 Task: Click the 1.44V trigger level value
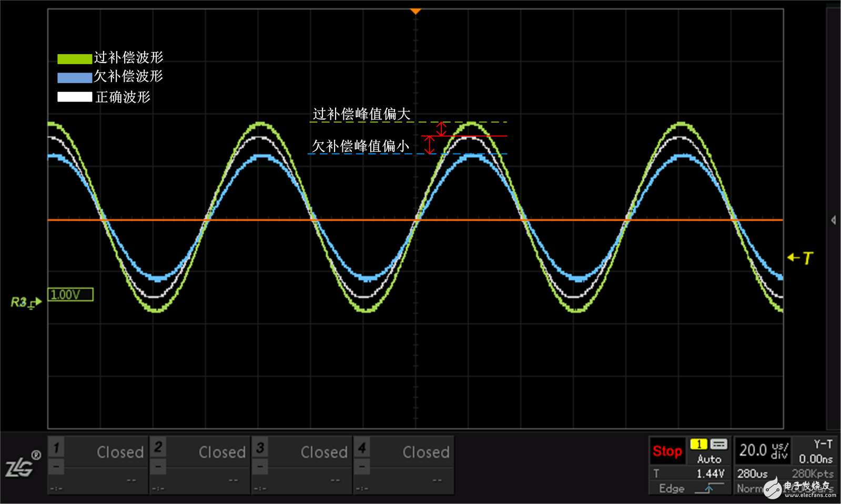coord(710,474)
